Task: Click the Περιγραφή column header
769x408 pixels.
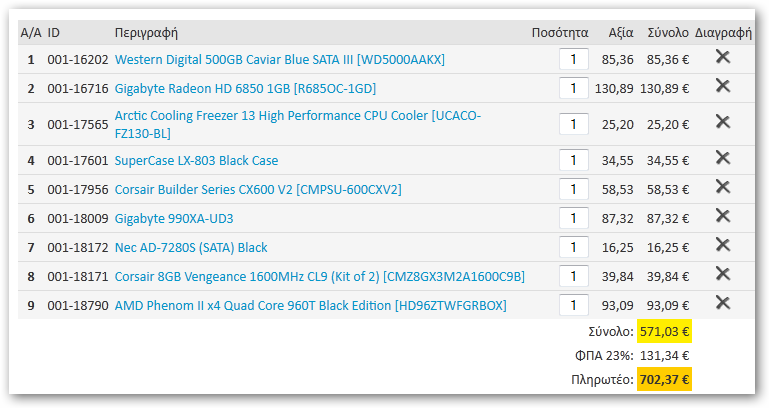Action: point(146,33)
